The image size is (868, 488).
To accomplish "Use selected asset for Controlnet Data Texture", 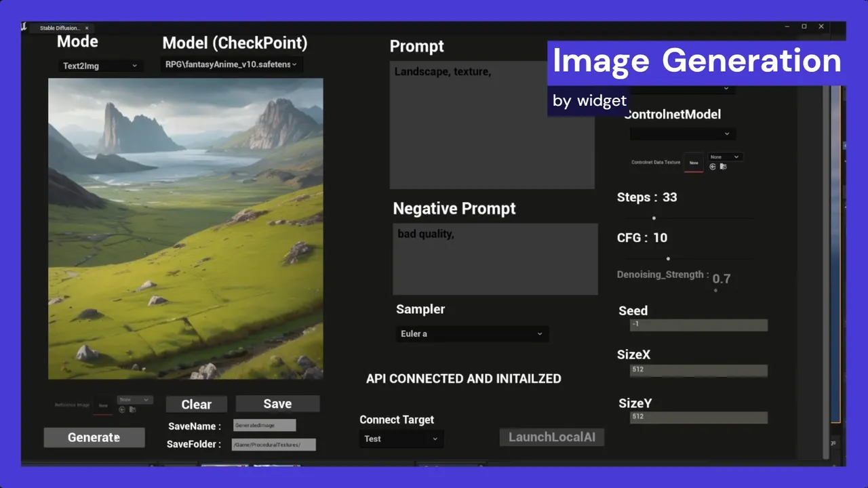I will (713, 166).
